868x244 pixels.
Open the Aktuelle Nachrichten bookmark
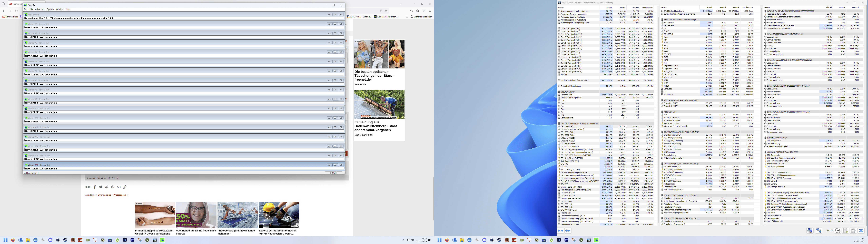386,16
